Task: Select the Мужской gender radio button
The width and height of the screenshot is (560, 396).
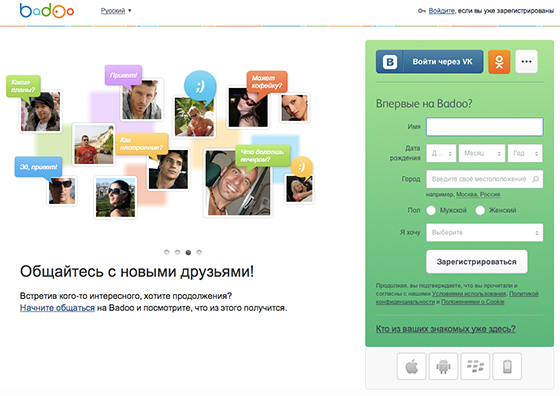Action: pyautogui.click(x=431, y=210)
